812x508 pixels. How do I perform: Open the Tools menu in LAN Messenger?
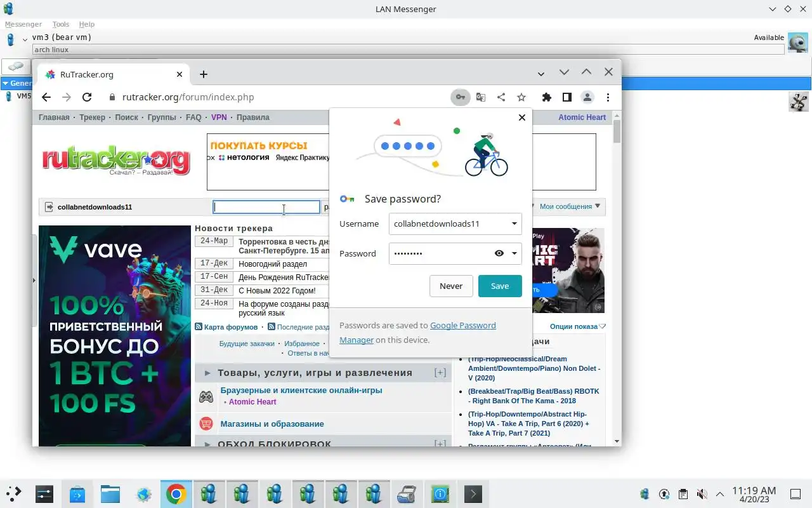61,24
